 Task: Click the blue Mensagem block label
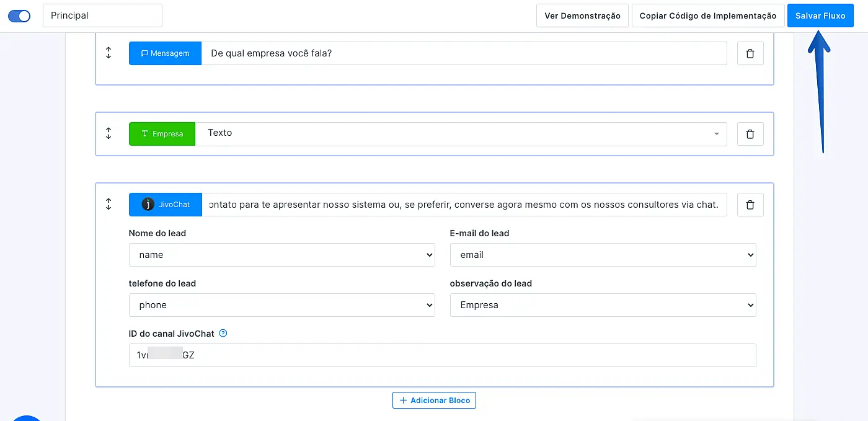[165, 53]
